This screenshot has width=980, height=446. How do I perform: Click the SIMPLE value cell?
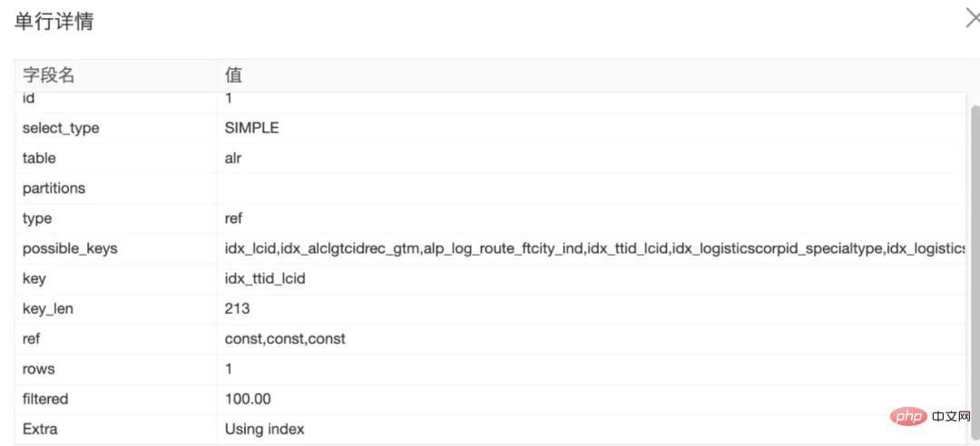[251, 128]
